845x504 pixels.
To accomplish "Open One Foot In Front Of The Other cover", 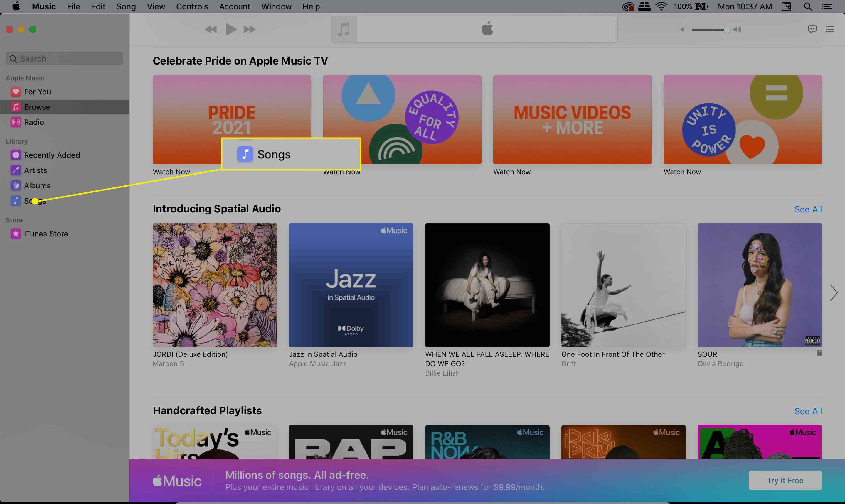I will (x=623, y=285).
